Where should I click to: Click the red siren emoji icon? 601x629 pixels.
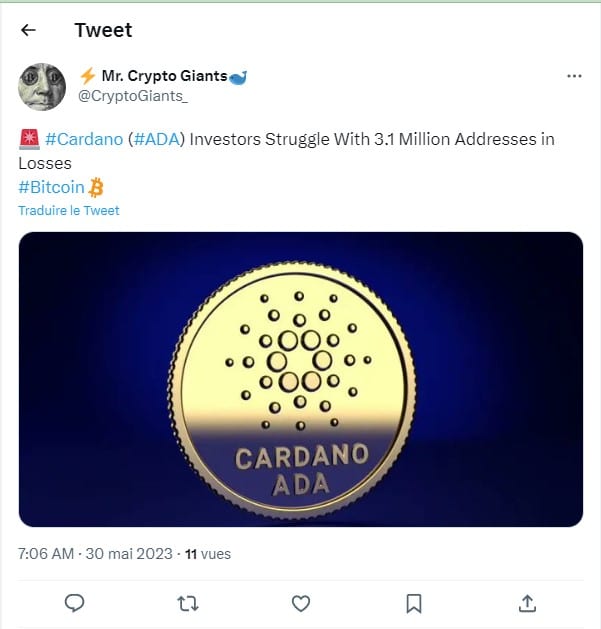coord(28,139)
